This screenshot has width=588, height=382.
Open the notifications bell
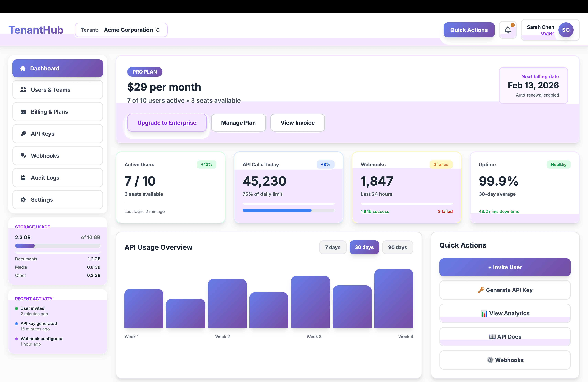coord(508,30)
